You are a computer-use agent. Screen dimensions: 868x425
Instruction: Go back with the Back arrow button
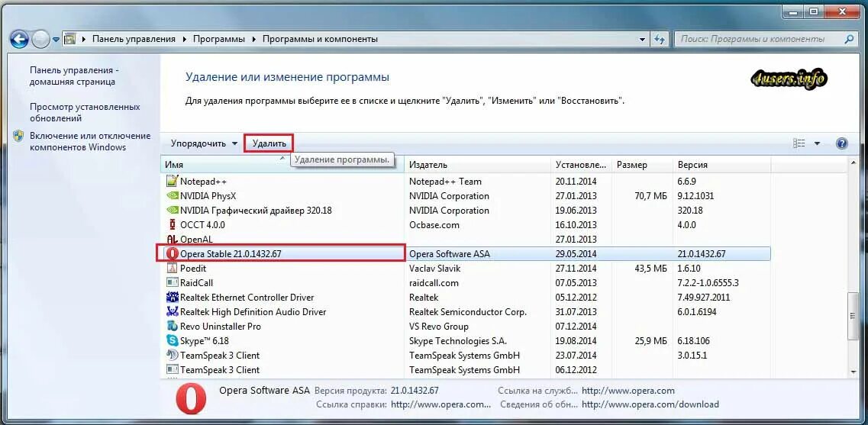pyautogui.click(x=19, y=39)
